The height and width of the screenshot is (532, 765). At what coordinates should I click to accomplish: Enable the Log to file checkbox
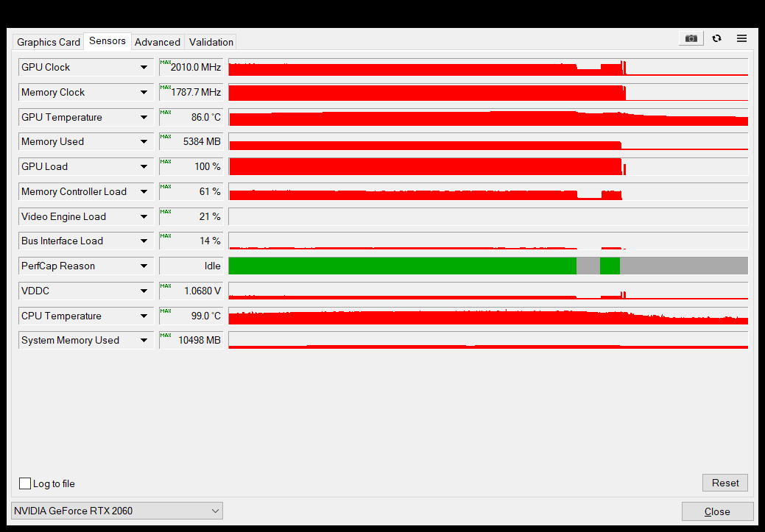click(25, 483)
